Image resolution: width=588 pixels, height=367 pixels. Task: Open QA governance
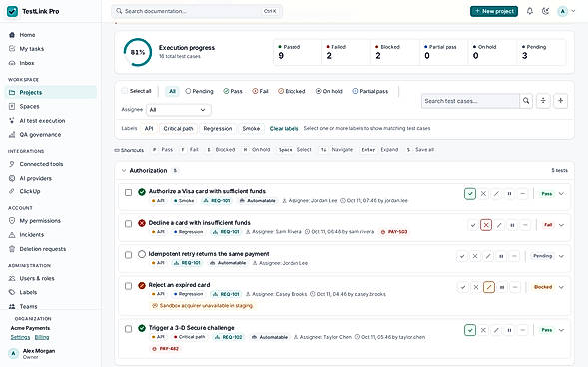[x=50, y=134]
